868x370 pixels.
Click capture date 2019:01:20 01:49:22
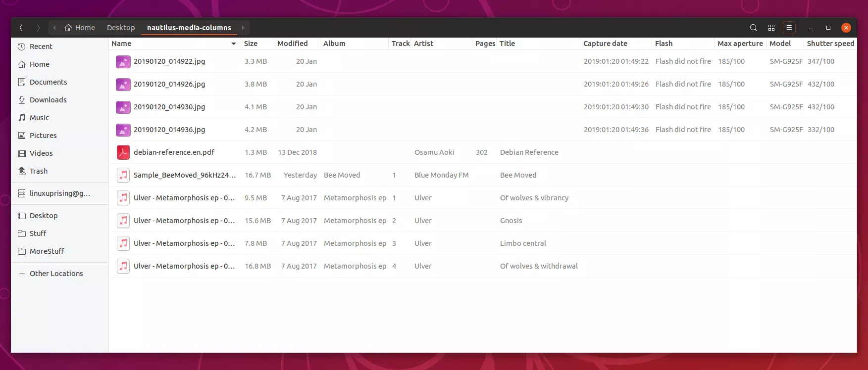[616, 61]
